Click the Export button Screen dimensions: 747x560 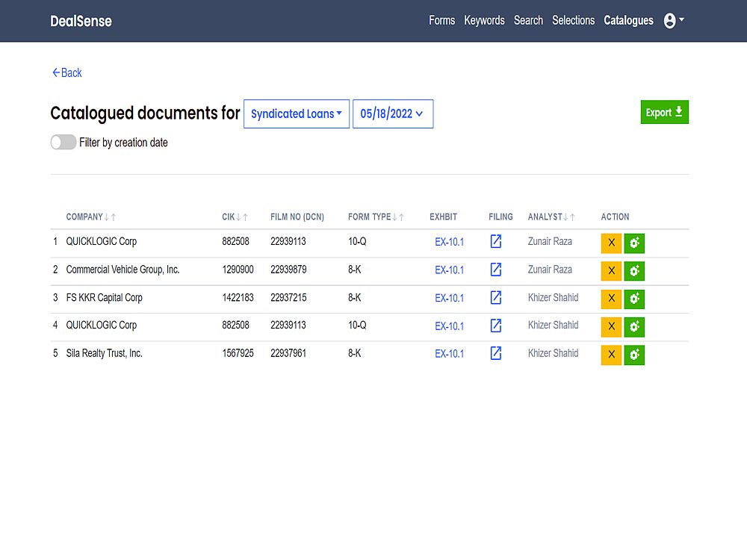[x=664, y=112]
